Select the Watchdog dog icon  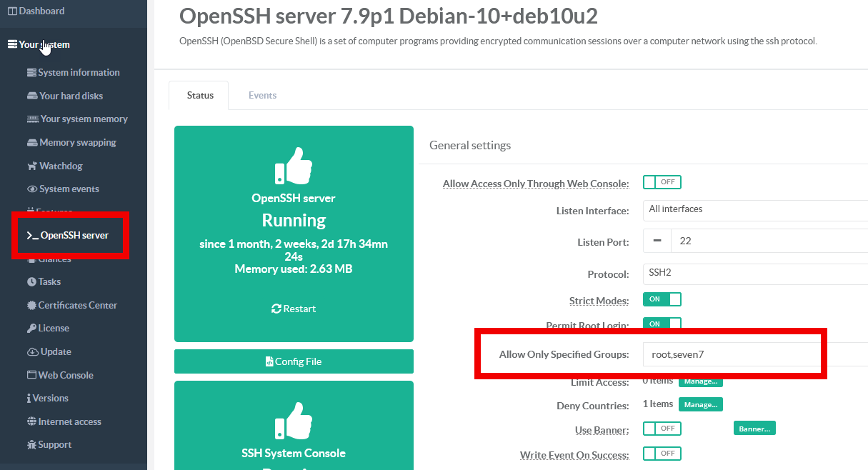click(32, 166)
